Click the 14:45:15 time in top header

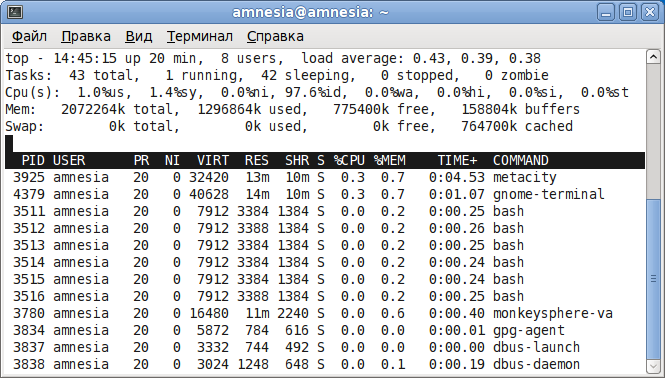(85, 59)
